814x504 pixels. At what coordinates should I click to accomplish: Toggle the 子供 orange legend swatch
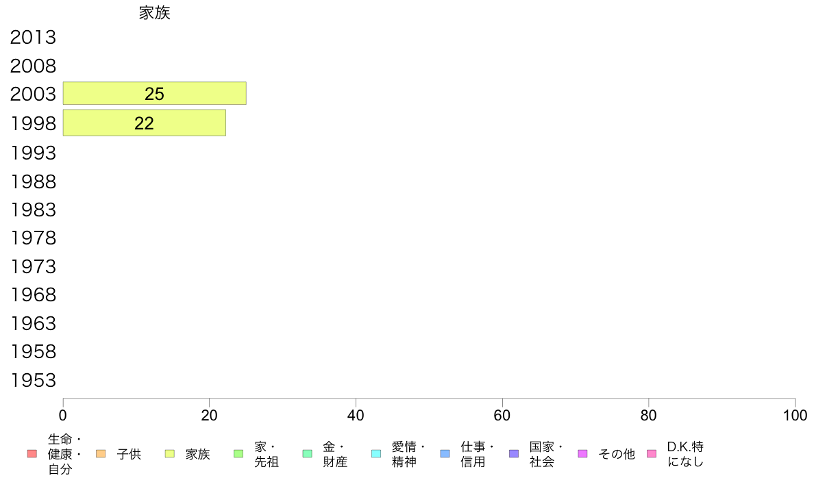101,454
